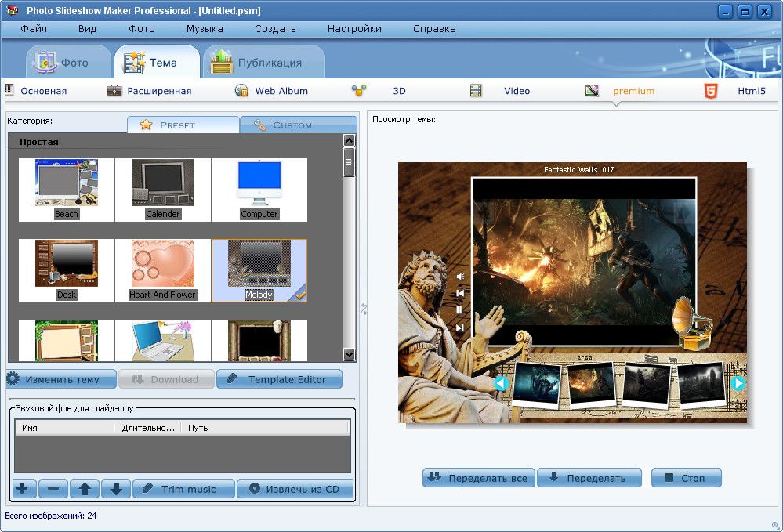
Task: Click the Извлечь из CD button
Action: pos(295,489)
